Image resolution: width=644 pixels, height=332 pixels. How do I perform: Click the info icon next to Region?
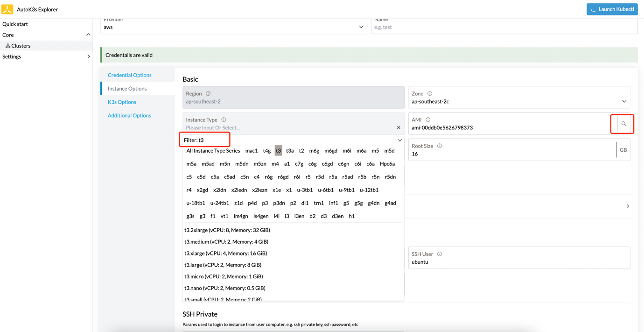(x=208, y=93)
